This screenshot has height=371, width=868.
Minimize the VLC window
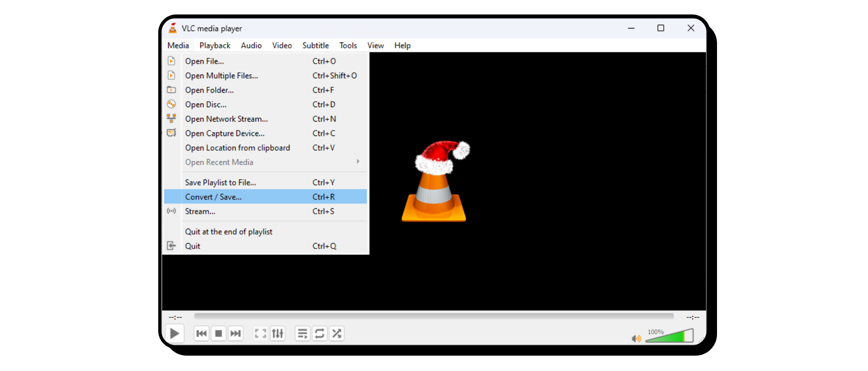(631, 28)
